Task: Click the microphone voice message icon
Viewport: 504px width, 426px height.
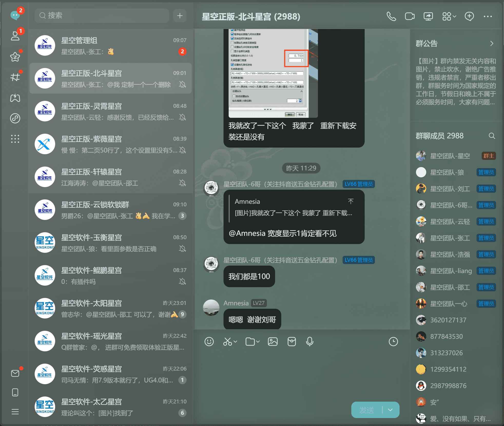Action: click(310, 342)
